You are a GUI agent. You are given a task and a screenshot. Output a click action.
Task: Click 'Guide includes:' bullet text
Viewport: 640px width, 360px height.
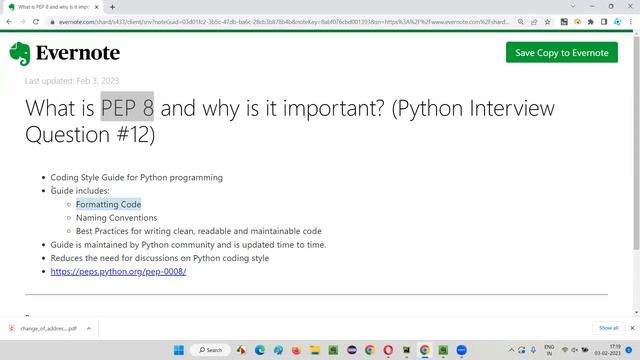80,191
